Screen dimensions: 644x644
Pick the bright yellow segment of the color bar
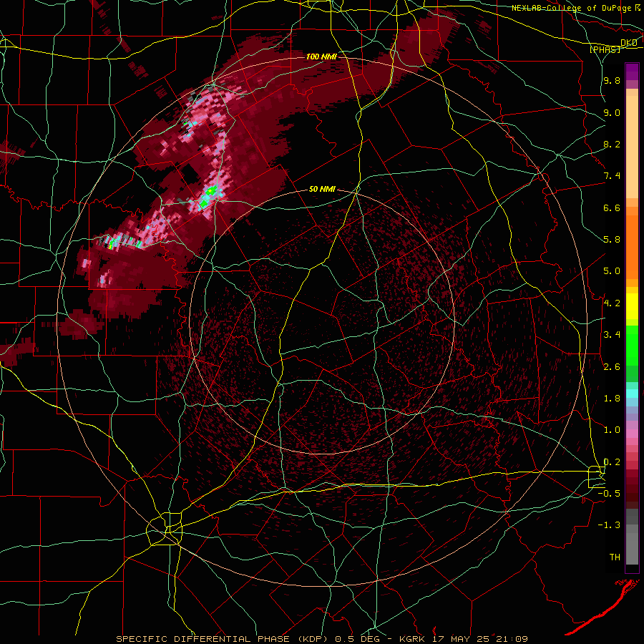pyautogui.click(x=632, y=306)
